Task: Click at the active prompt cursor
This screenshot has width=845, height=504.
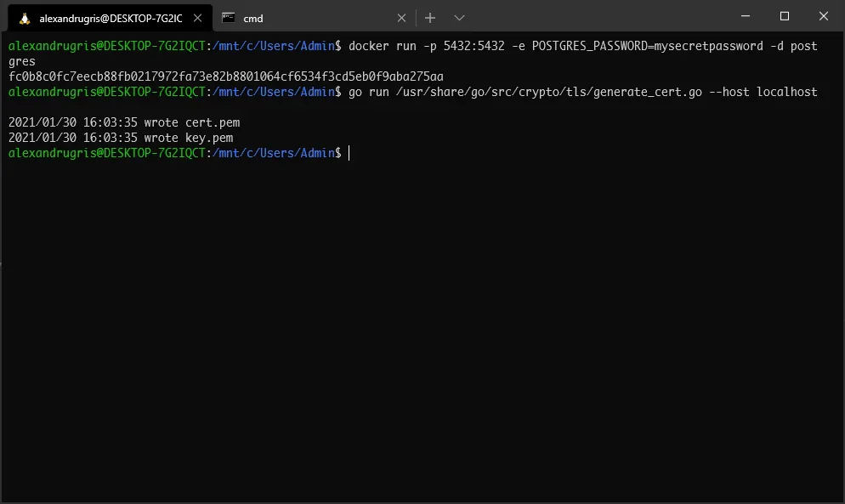Action: [x=349, y=153]
